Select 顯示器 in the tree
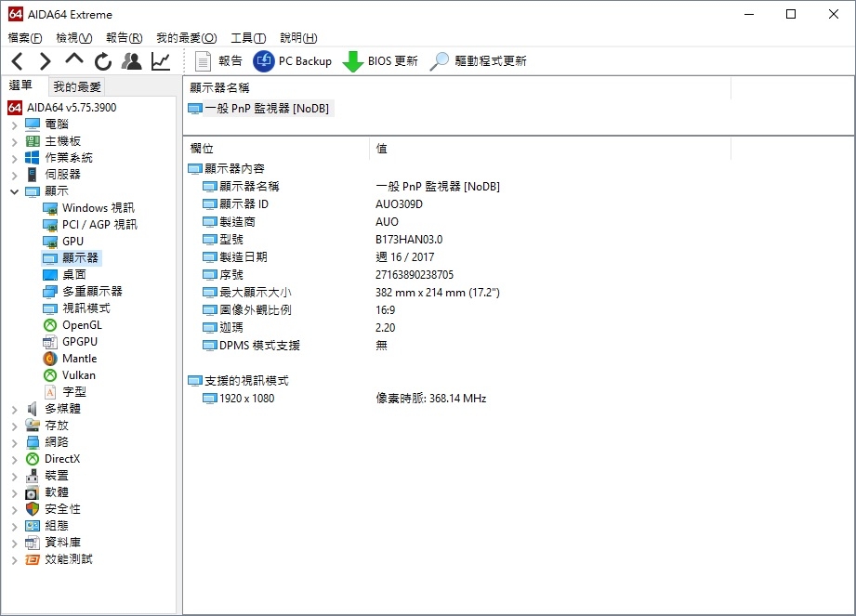This screenshot has height=616, width=856. (x=72, y=258)
